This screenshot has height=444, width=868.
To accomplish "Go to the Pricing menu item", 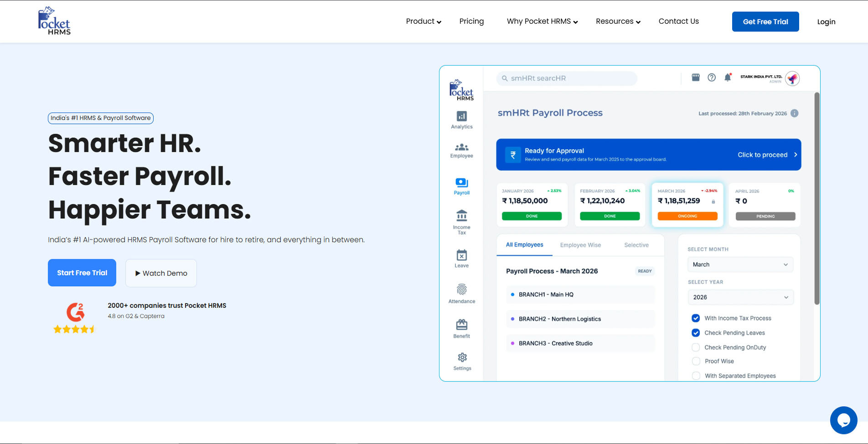I will pos(471,21).
